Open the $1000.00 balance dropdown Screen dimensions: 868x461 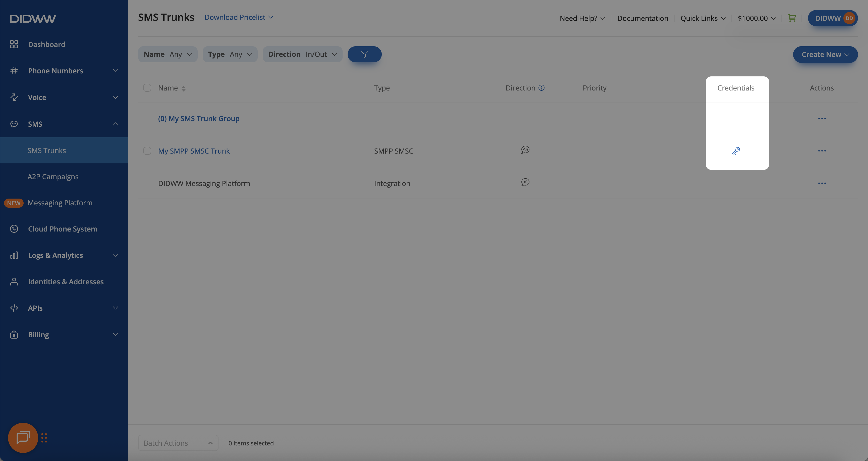[756, 18]
